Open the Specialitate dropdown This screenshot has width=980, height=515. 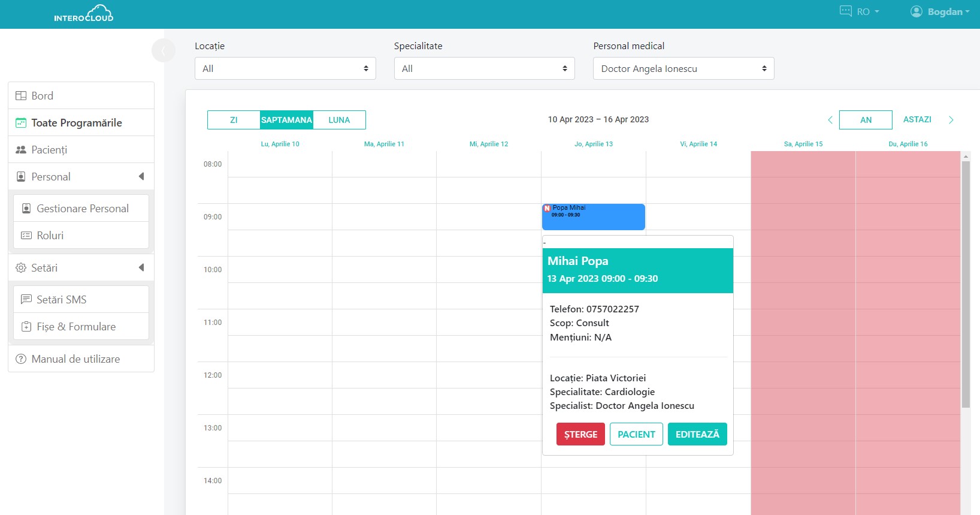(484, 69)
